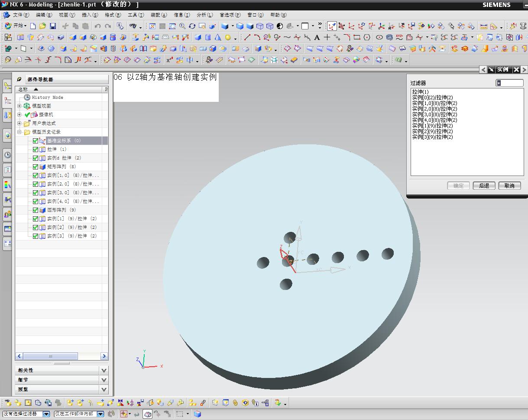Expand the 用户表达式 tree node
The height and width of the screenshot is (420, 528).
tap(19, 123)
